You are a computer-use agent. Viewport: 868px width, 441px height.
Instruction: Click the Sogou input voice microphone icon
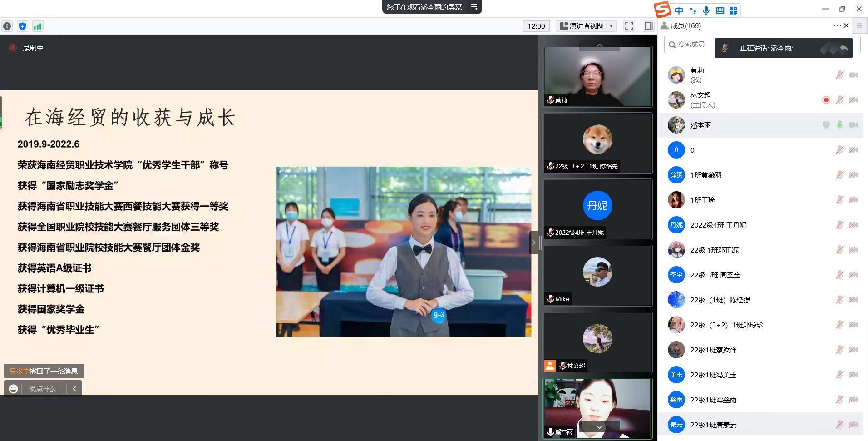706,10
